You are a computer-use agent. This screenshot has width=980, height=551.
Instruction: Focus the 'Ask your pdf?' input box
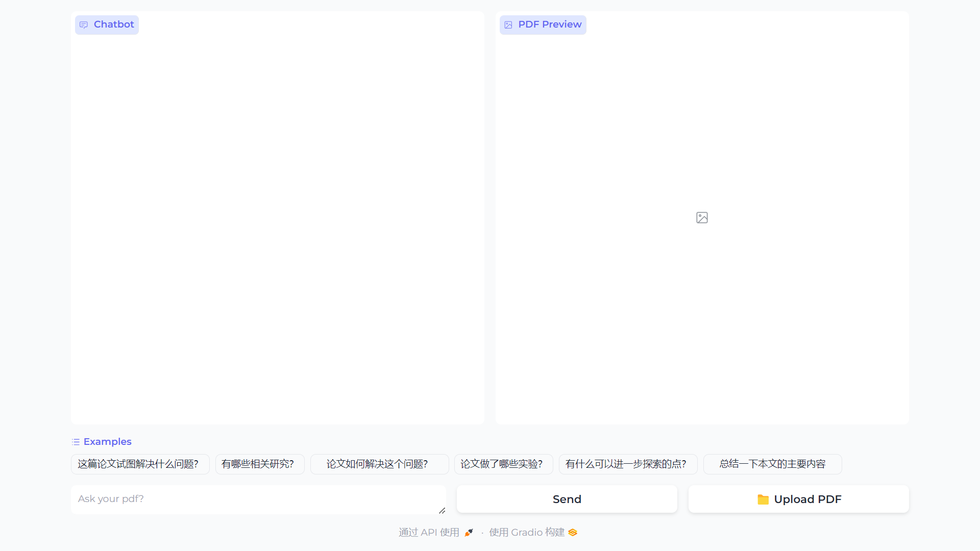click(x=258, y=499)
